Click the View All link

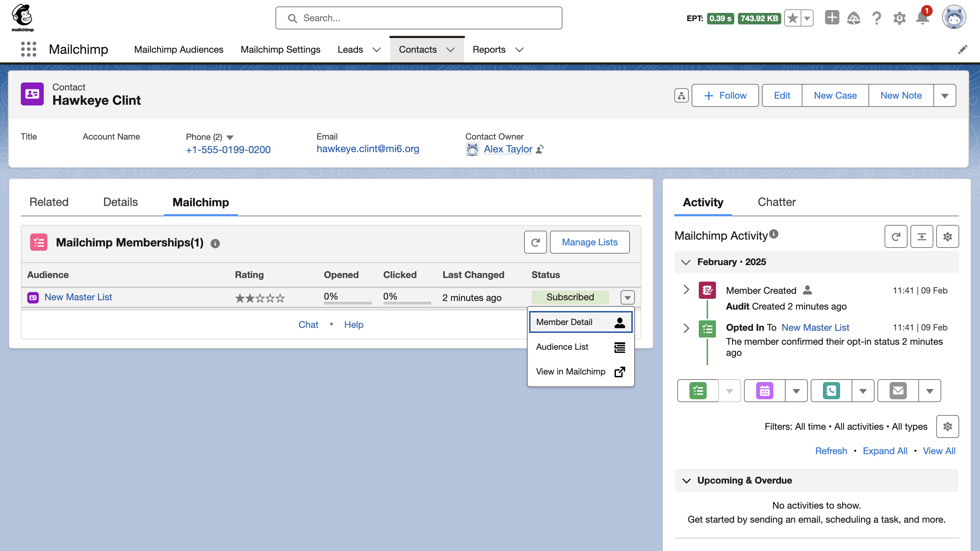939,451
